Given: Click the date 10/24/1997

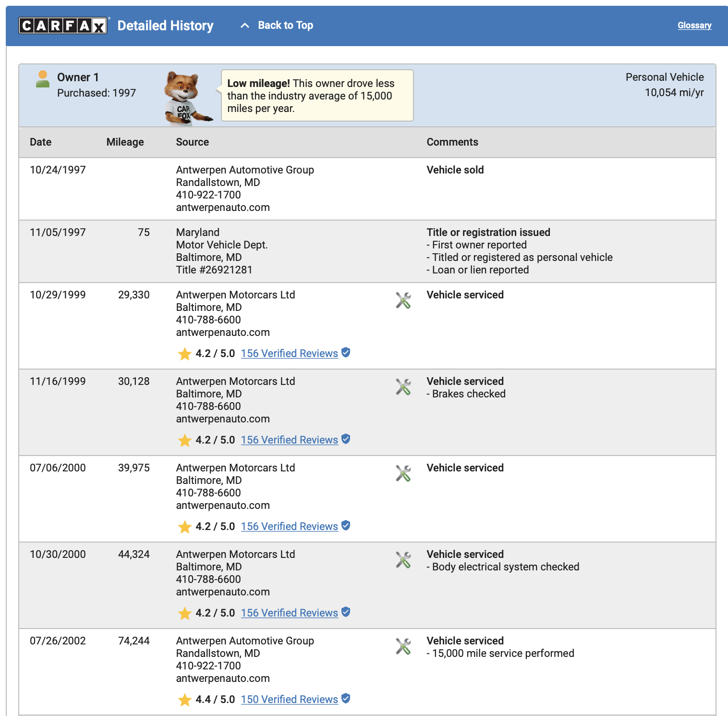Looking at the screenshot, I should coord(58,170).
